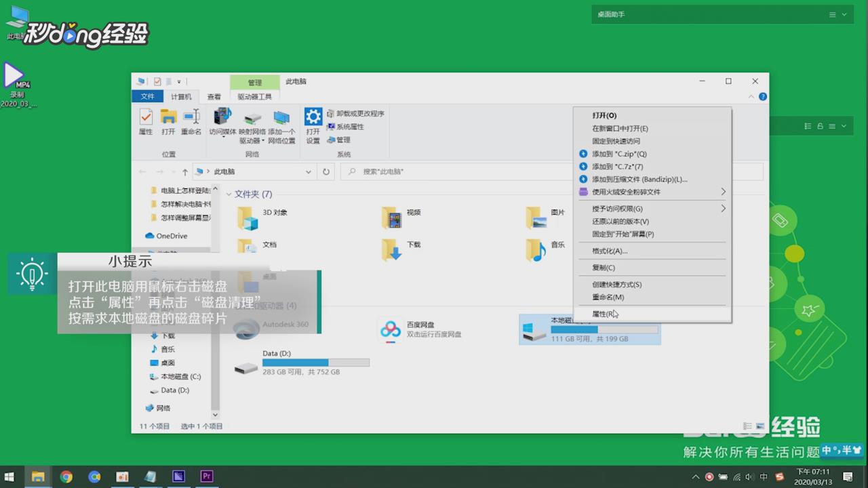The image size is (868, 488).
Task: Select Data (D:) in the navigation pane
Action: point(170,390)
